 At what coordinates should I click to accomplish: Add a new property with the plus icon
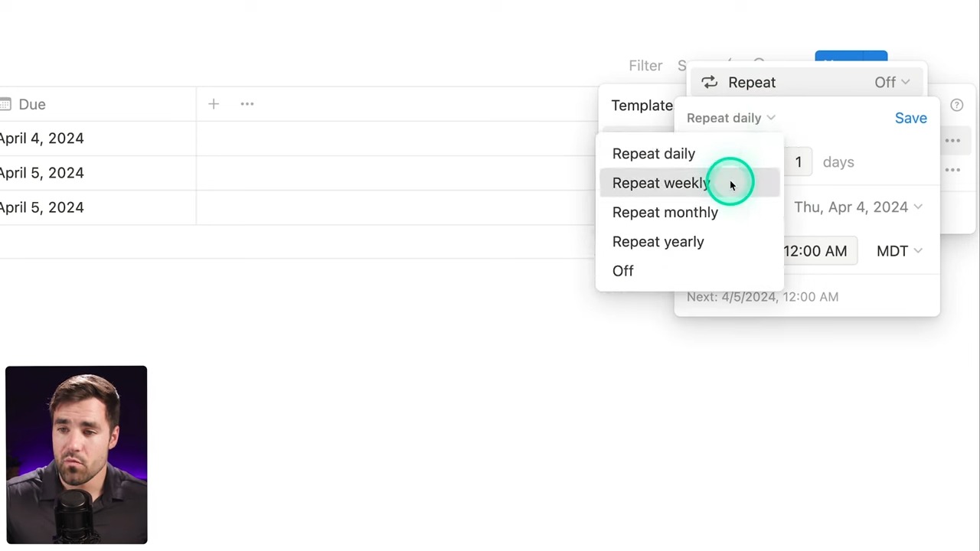[x=214, y=104]
